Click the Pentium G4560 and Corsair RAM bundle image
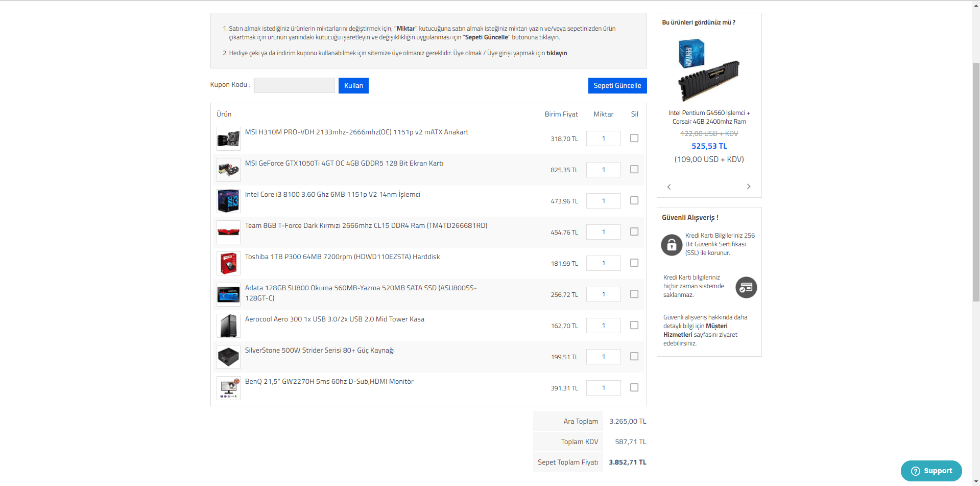The image size is (980, 486). pyautogui.click(x=709, y=70)
